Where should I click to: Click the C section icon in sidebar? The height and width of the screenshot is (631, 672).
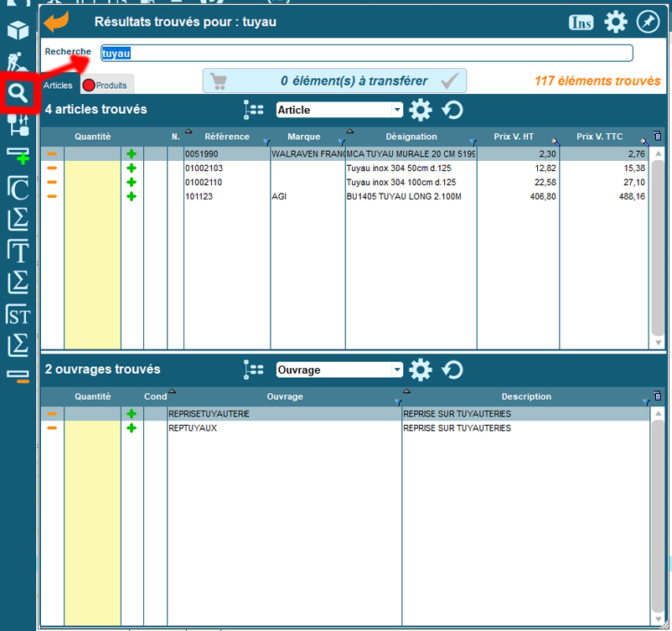pyautogui.click(x=18, y=188)
